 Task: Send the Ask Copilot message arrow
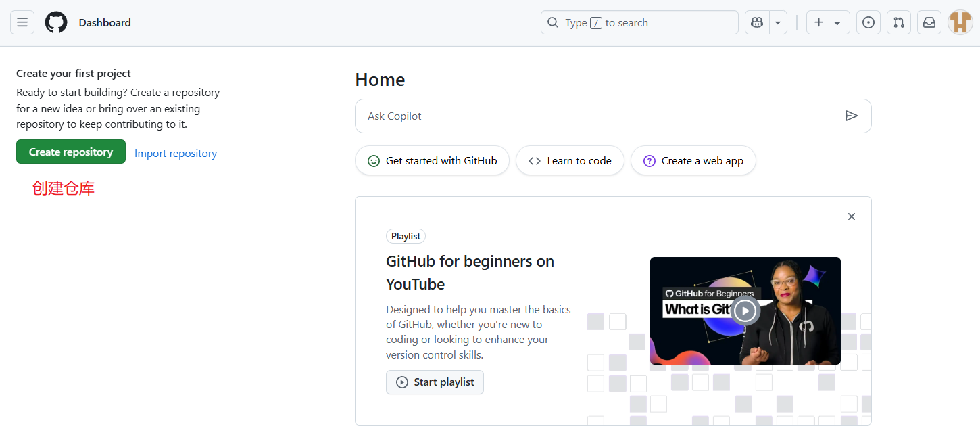(x=851, y=116)
